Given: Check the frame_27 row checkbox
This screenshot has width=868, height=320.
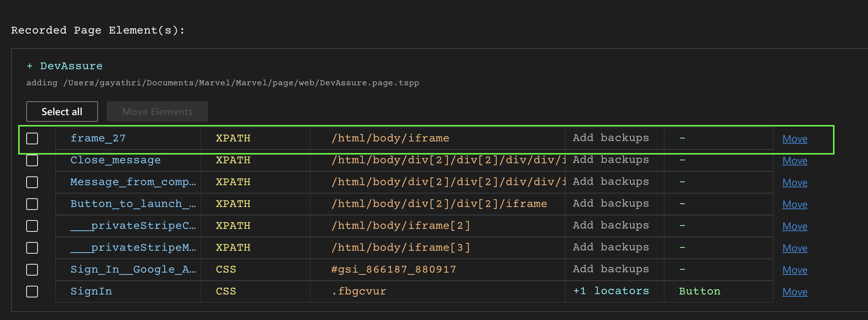Looking at the screenshot, I should coord(32,138).
